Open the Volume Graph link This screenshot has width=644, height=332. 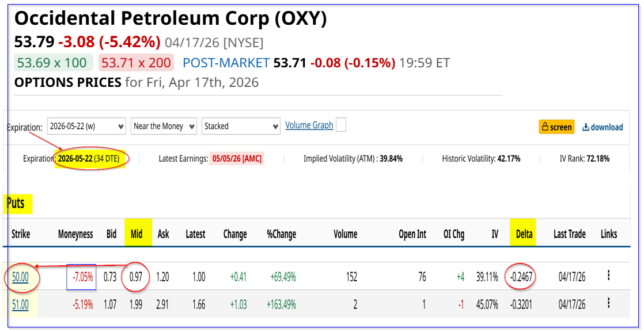tap(309, 125)
